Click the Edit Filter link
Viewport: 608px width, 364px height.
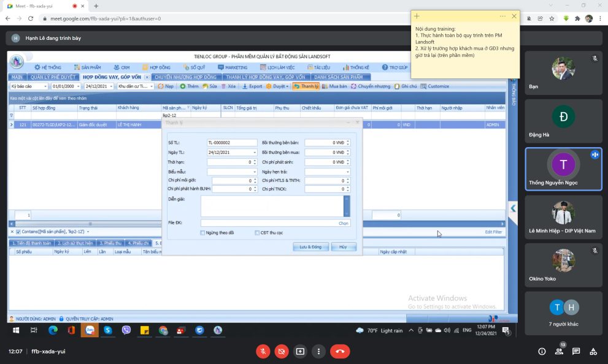493,232
